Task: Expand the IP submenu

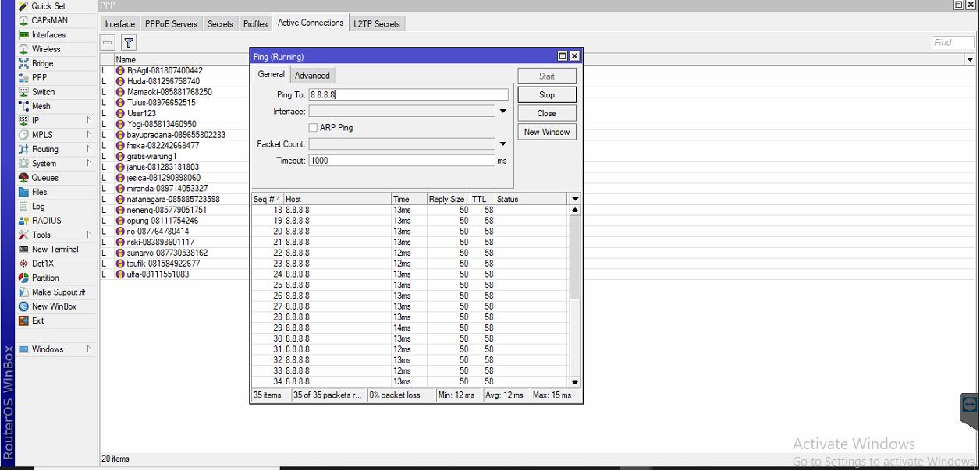Action: 89,121
